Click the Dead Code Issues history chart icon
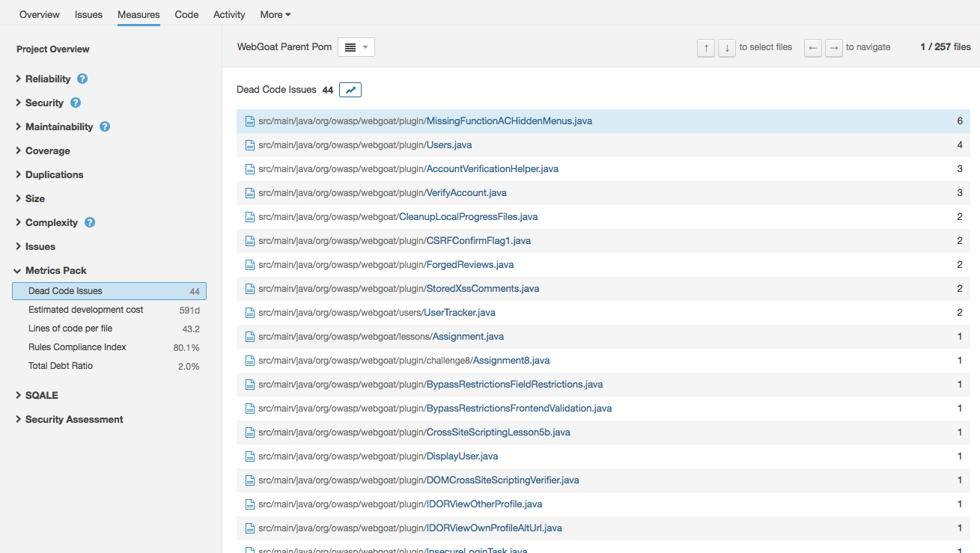Screen dimensions: 980x553 pos(350,90)
